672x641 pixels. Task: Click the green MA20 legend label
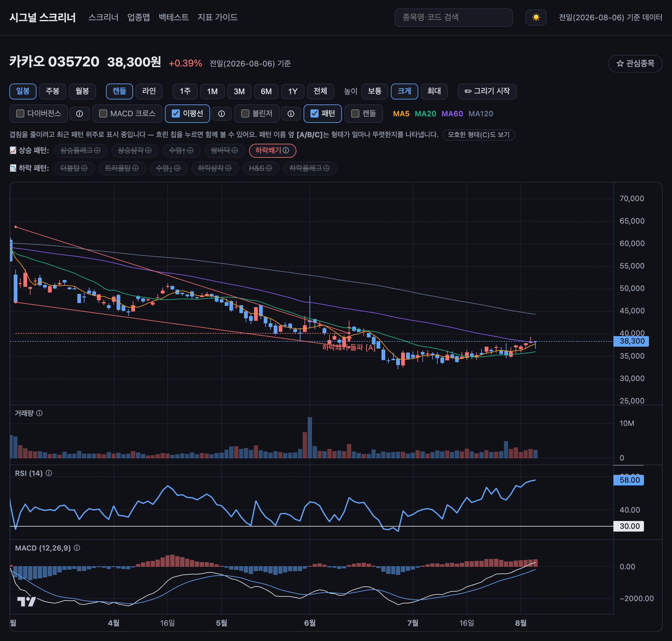pyautogui.click(x=425, y=114)
